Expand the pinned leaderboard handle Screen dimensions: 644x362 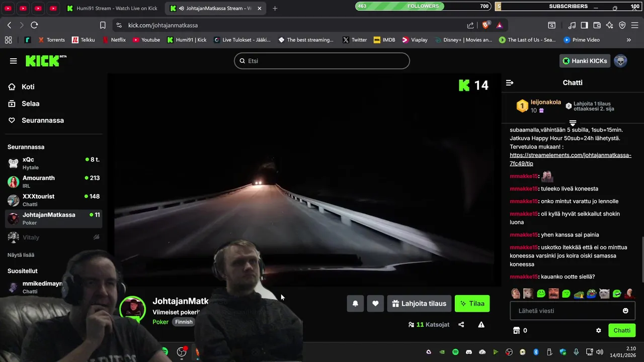[x=573, y=123]
